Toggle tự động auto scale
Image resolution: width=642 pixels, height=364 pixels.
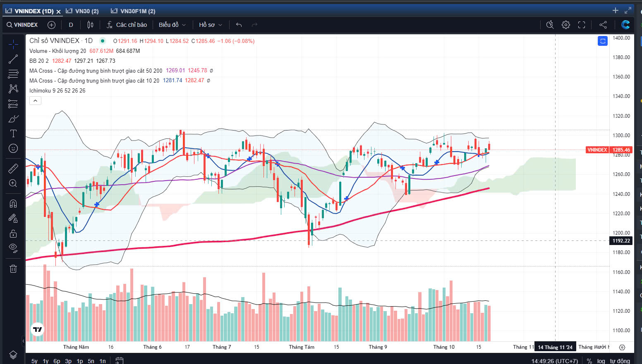coord(620,361)
